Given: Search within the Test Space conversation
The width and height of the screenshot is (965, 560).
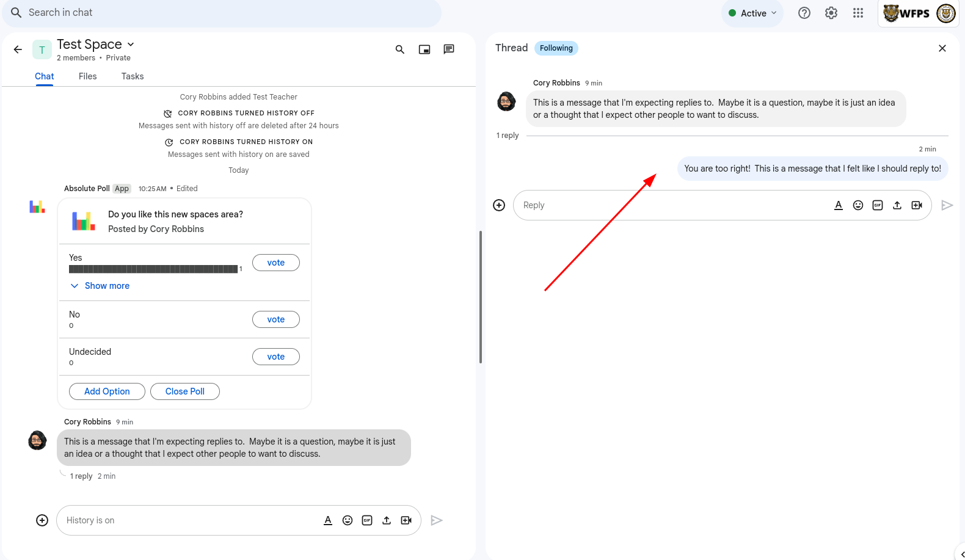Looking at the screenshot, I should tap(400, 49).
